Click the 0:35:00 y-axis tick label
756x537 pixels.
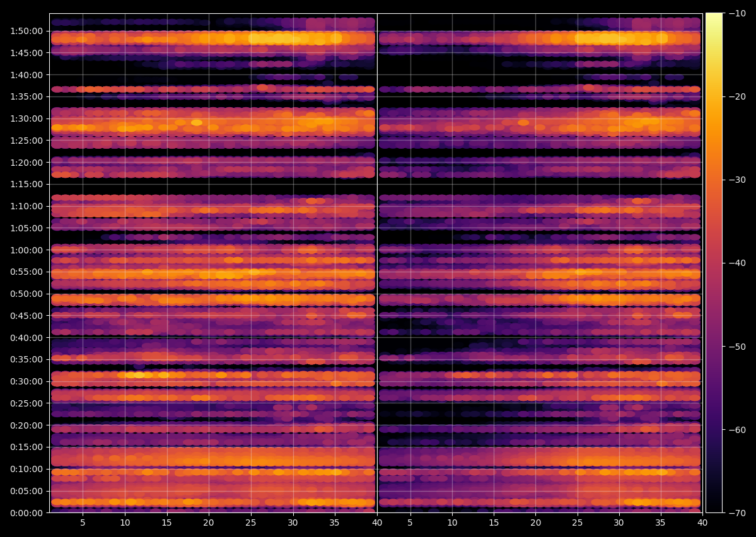click(26, 360)
